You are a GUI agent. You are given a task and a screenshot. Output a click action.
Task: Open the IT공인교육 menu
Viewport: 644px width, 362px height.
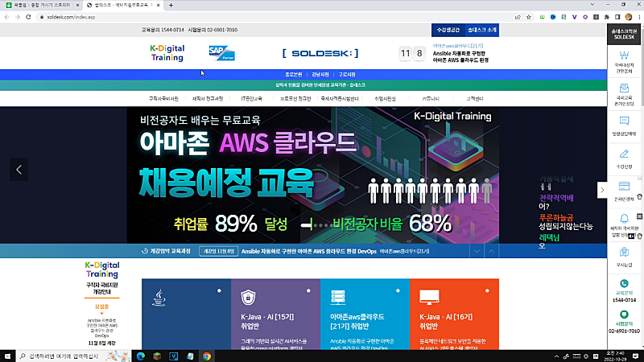[251, 99]
